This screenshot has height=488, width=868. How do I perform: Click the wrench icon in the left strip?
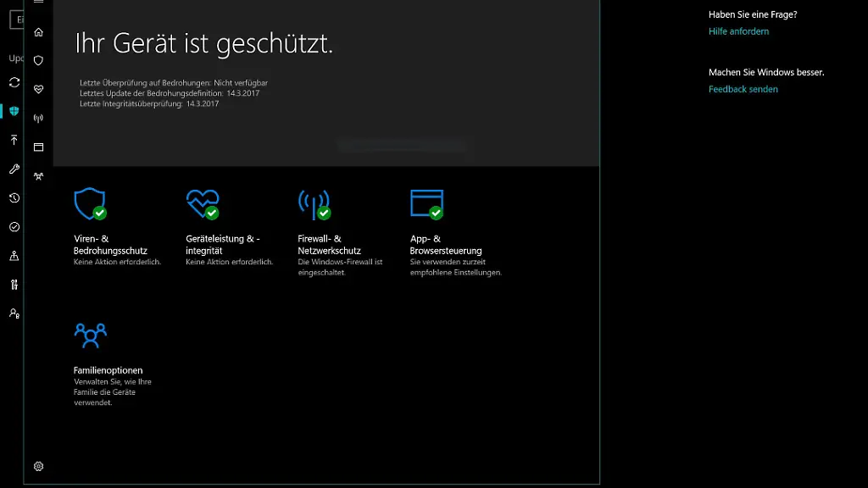coord(14,169)
